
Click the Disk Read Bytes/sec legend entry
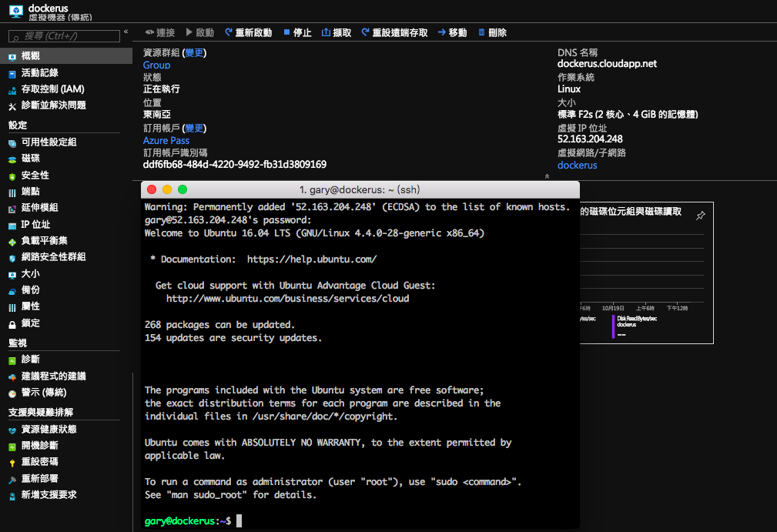click(635, 327)
